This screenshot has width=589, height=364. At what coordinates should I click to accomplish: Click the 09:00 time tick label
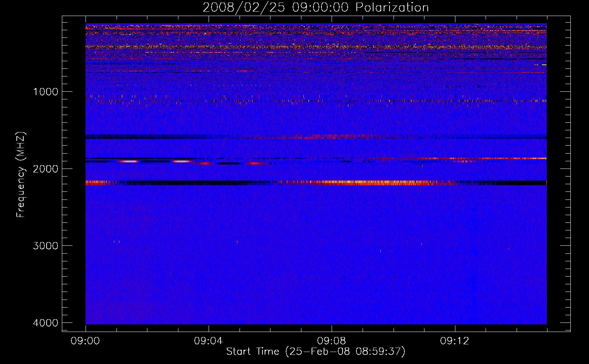(86, 341)
